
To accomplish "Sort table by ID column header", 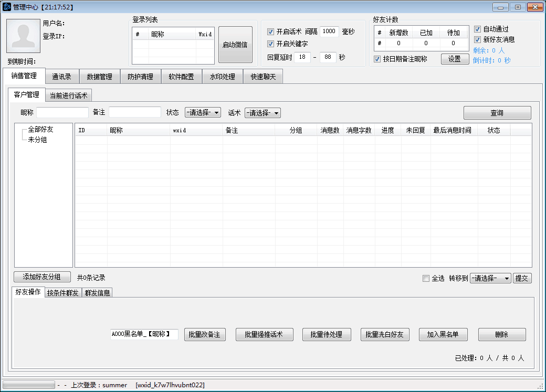I will [x=91, y=130].
